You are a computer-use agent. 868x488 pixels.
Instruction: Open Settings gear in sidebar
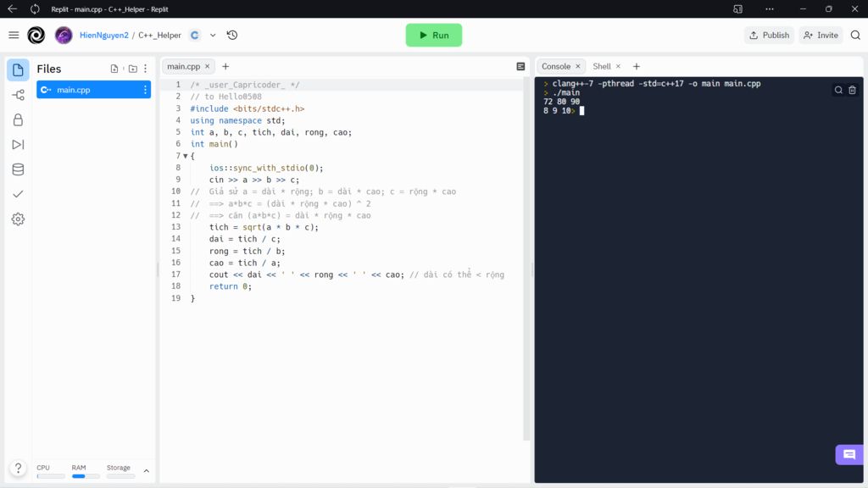(x=18, y=219)
